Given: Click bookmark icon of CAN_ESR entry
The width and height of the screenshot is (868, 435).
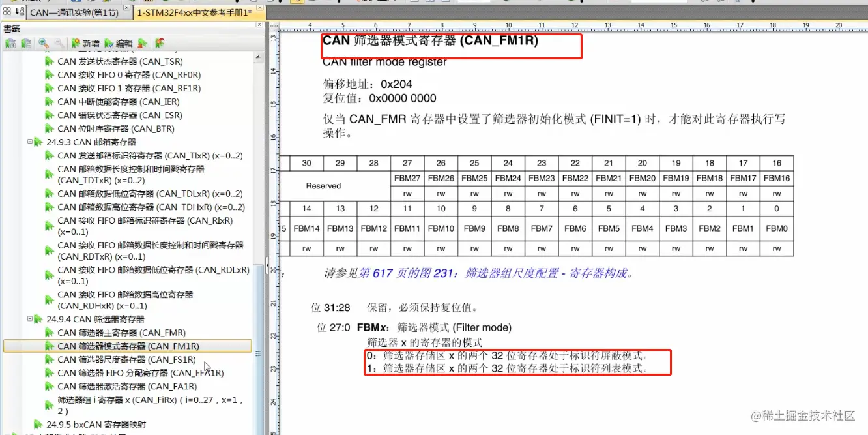Looking at the screenshot, I should (x=50, y=115).
